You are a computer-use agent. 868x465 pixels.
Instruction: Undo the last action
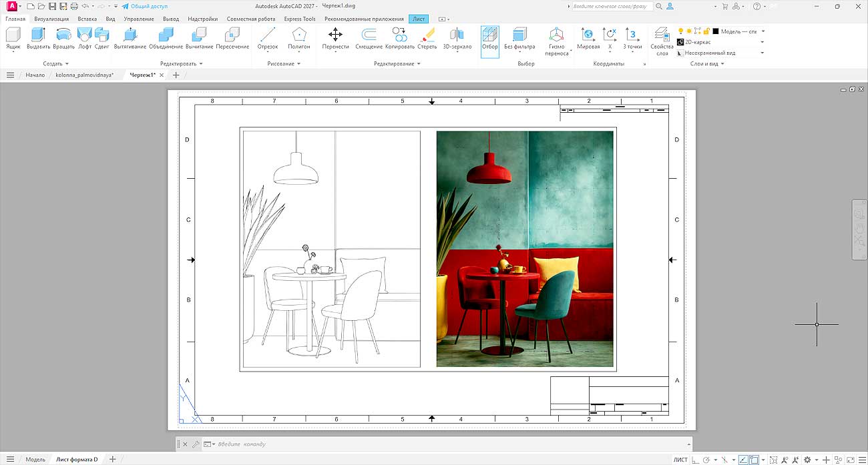tap(85, 6)
